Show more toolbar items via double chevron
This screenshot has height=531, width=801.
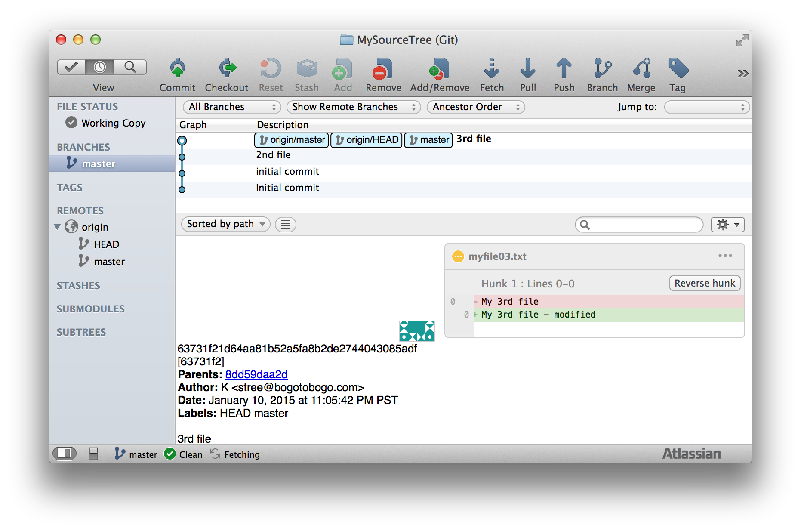(743, 73)
